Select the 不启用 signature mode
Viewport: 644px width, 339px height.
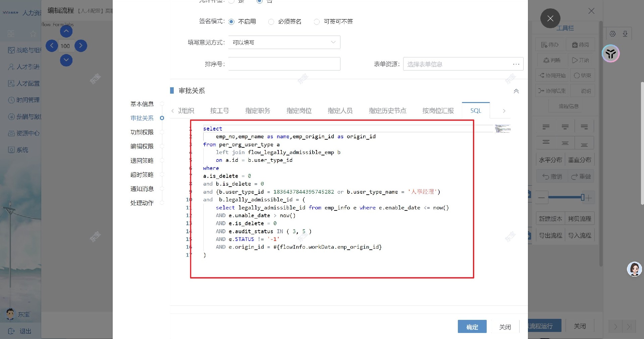click(x=231, y=22)
